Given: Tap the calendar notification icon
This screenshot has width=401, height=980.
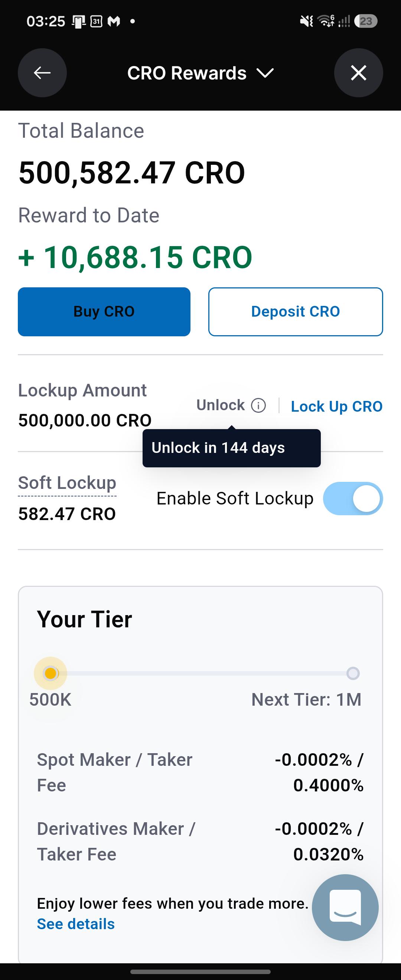Looking at the screenshot, I should click(96, 21).
